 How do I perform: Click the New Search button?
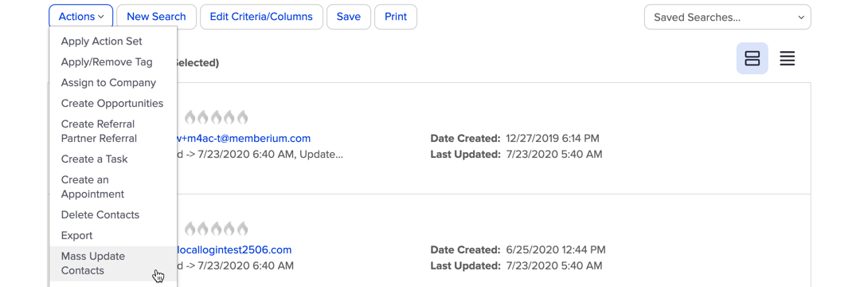[x=156, y=17]
